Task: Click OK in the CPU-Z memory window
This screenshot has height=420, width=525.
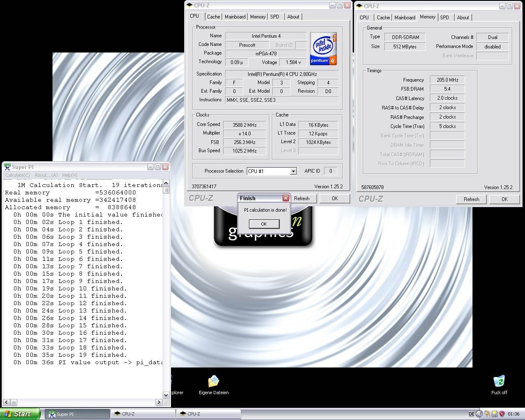Action: pyautogui.click(x=504, y=199)
